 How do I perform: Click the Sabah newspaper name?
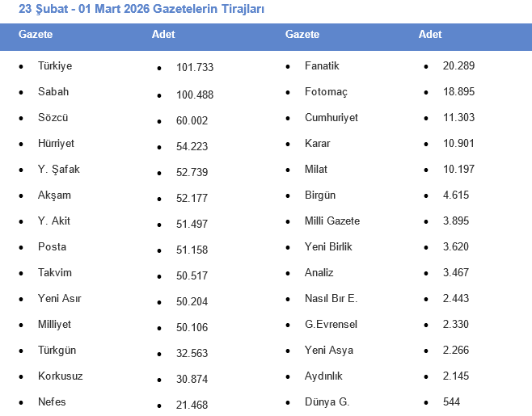click(x=53, y=92)
